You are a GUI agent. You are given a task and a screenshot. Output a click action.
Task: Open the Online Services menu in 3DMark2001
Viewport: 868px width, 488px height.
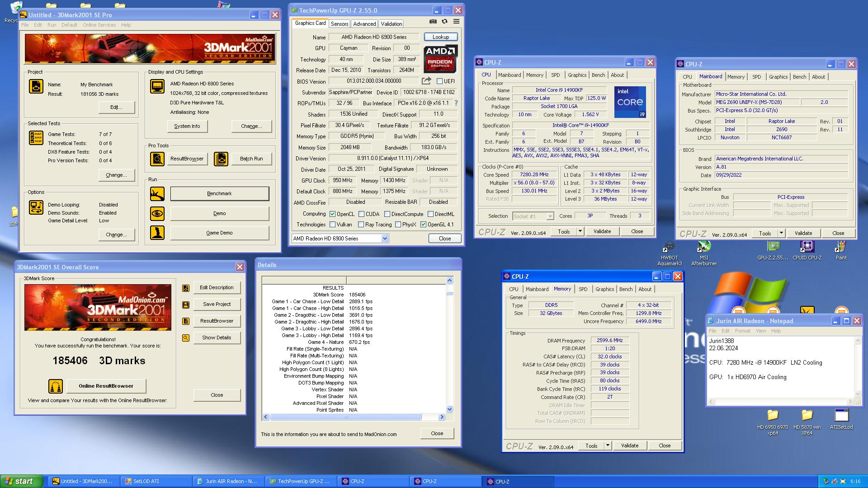pos(99,25)
